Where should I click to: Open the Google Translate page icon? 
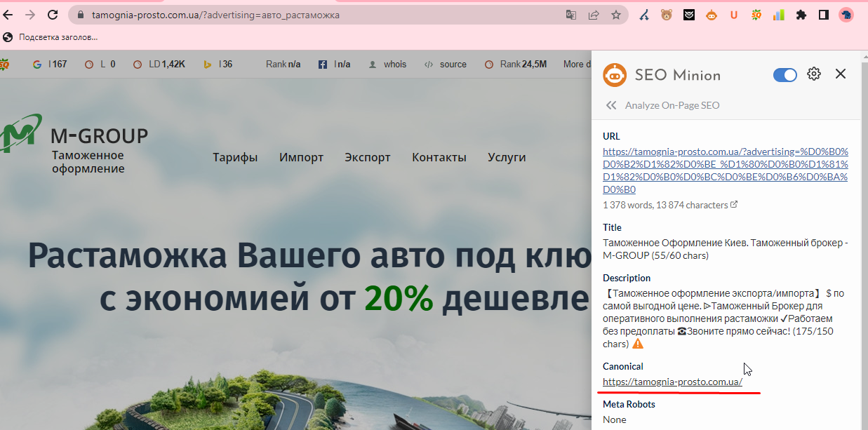coord(571,15)
